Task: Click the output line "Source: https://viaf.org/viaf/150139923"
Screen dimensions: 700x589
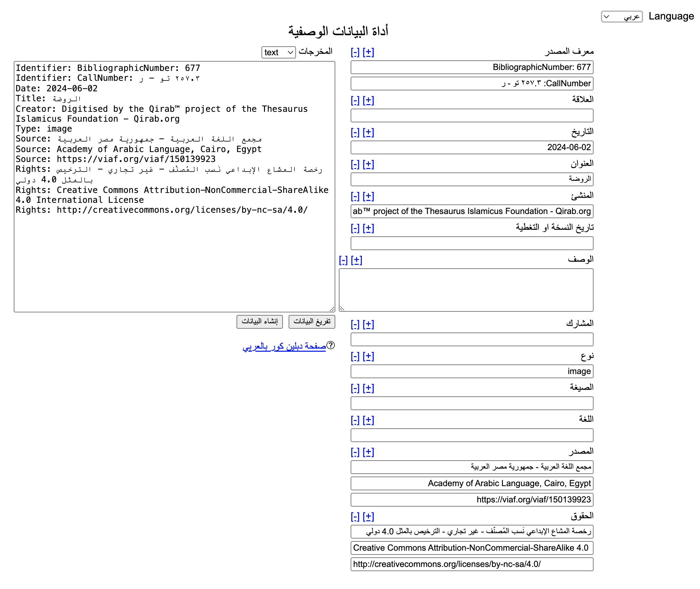Action: coord(116,159)
